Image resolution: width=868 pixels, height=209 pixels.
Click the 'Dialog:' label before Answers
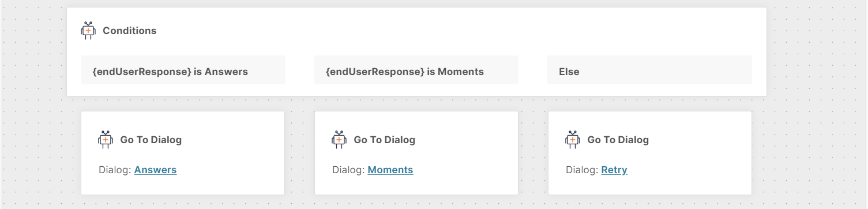[x=115, y=170]
